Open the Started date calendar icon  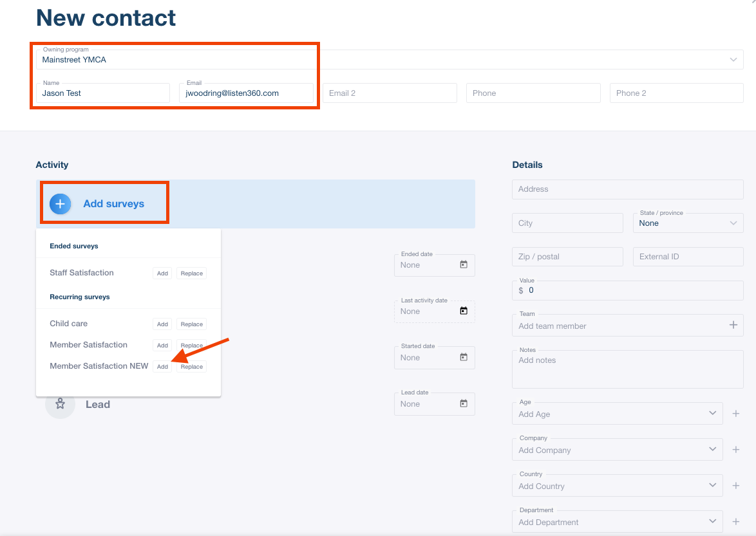pyautogui.click(x=464, y=357)
